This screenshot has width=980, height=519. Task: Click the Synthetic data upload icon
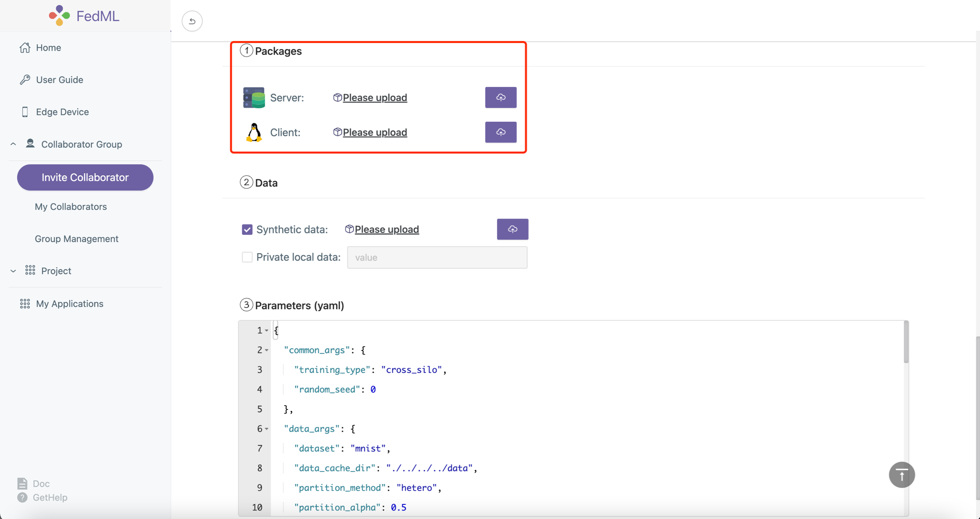click(x=513, y=229)
